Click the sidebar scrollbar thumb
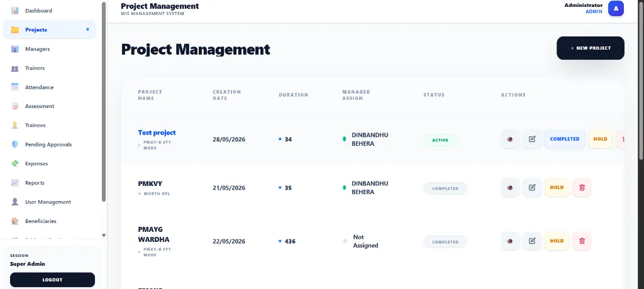 pos(104,102)
